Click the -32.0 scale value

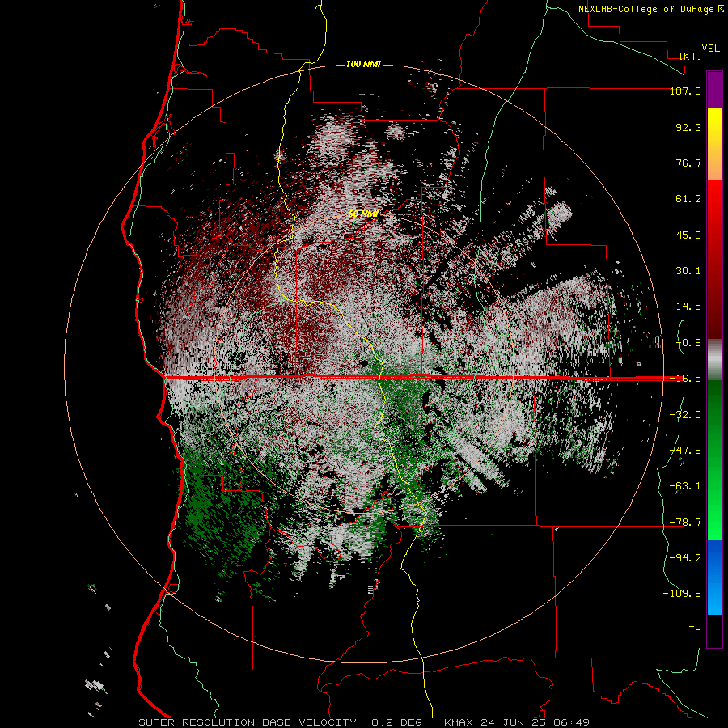click(x=685, y=415)
